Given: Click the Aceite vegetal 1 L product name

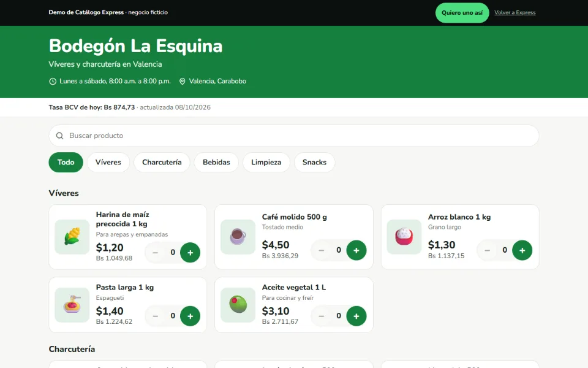Looking at the screenshot, I should tap(294, 287).
